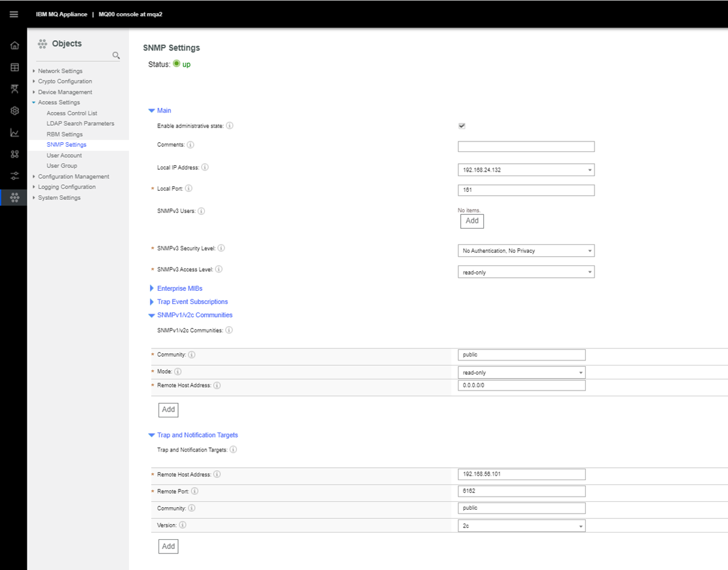Viewport: 728px width, 570px height.
Task: Open the table view sidebar icon
Action: pyautogui.click(x=15, y=67)
